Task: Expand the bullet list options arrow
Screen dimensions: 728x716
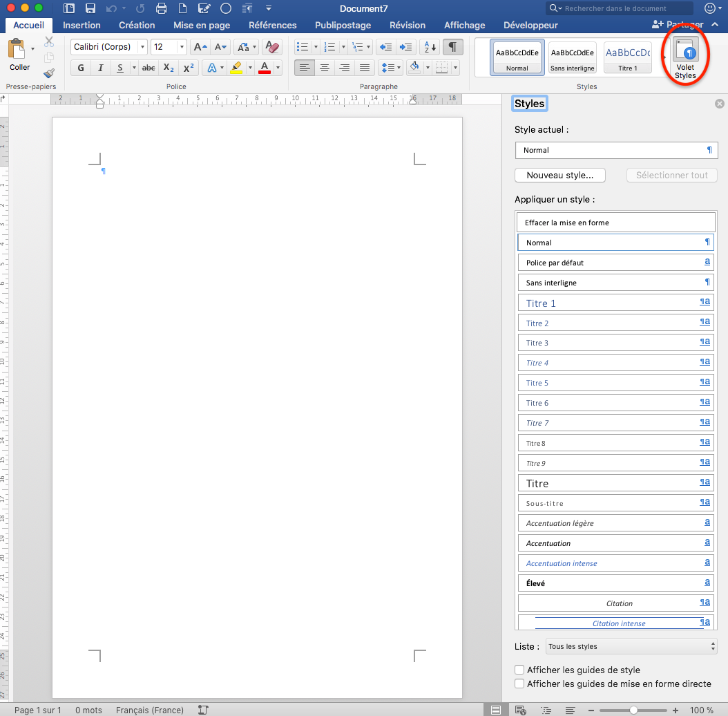Action: pyautogui.click(x=316, y=47)
